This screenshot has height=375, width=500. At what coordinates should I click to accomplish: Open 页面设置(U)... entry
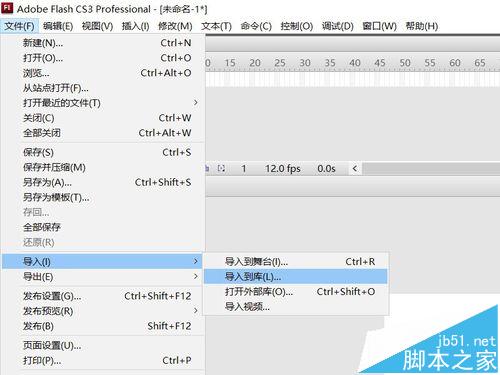pyautogui.click(x=103, y=345)
